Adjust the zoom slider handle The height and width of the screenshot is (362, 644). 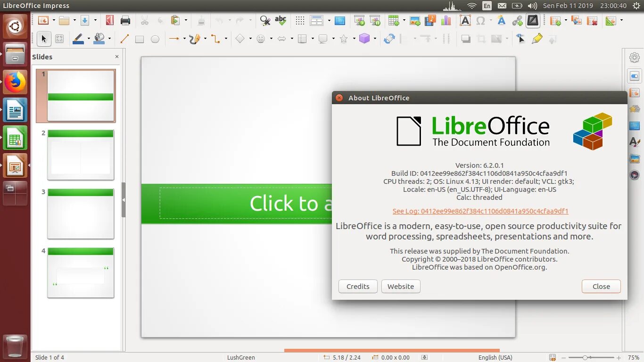[585, 358]
